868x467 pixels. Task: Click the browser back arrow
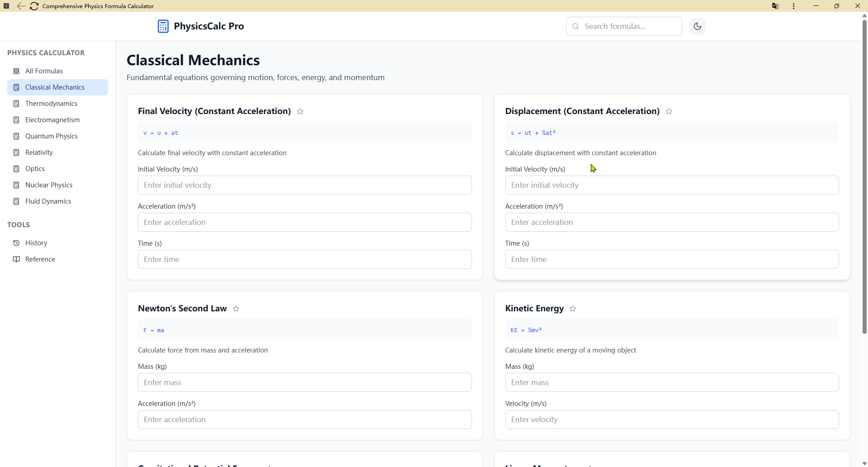[x=21, y=6]
